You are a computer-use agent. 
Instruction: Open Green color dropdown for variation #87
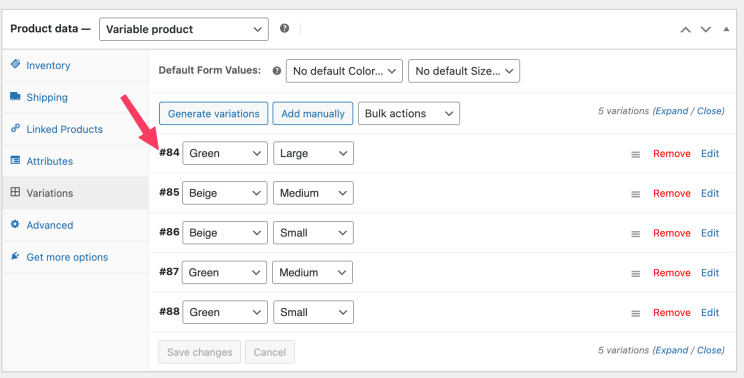point(224,272)
